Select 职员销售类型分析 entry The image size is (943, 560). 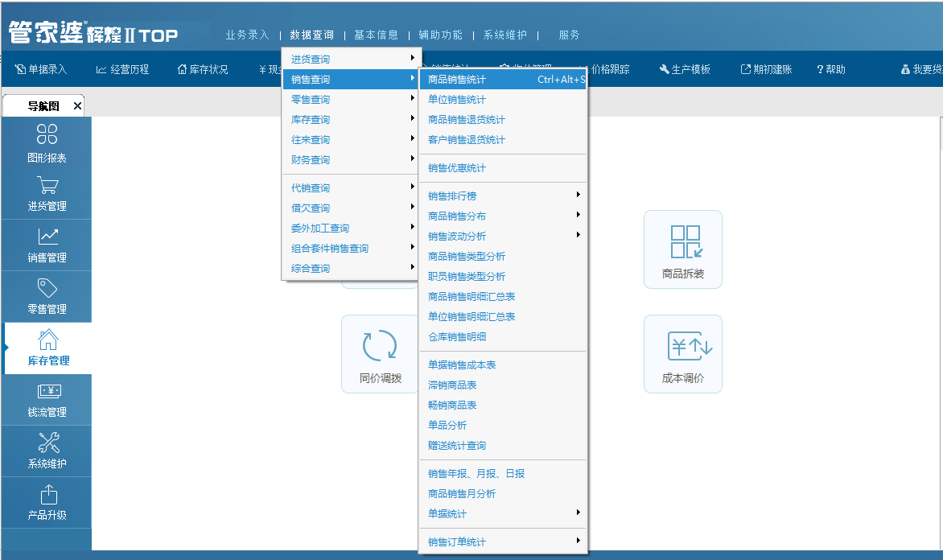503,276
